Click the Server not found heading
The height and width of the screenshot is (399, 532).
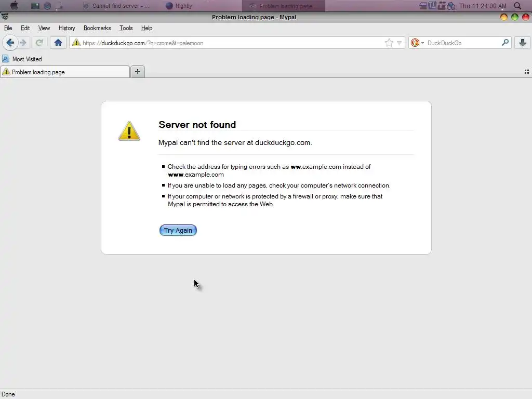(x=197, y=125)
